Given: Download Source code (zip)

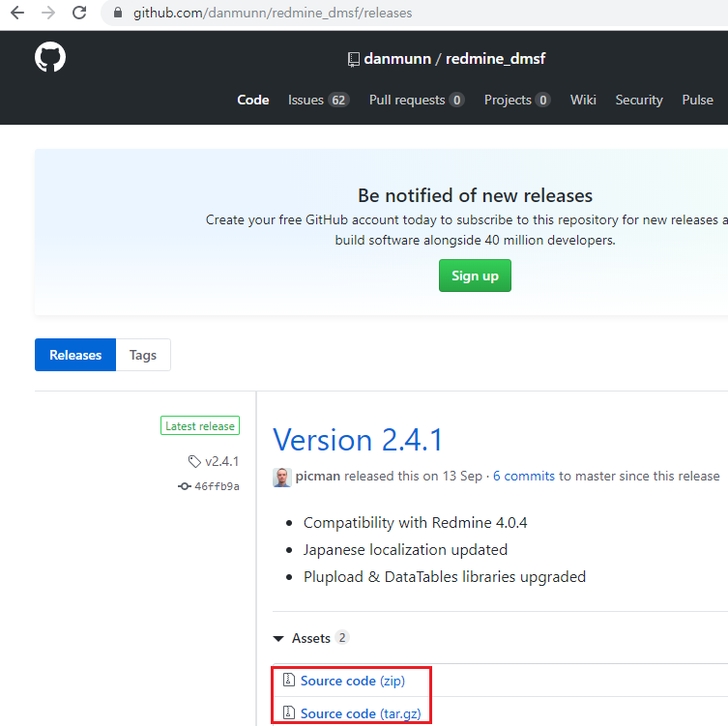Looking at the screenshot, I should (x=353, y=681).
